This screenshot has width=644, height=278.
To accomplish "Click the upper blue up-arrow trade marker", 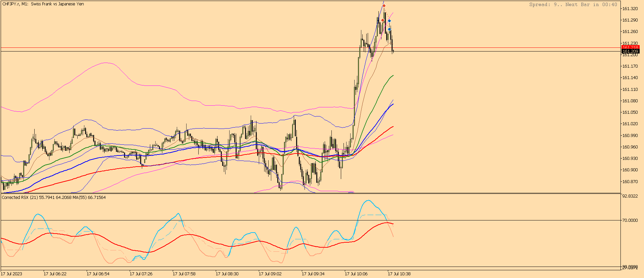I will (x=389, y=21).
